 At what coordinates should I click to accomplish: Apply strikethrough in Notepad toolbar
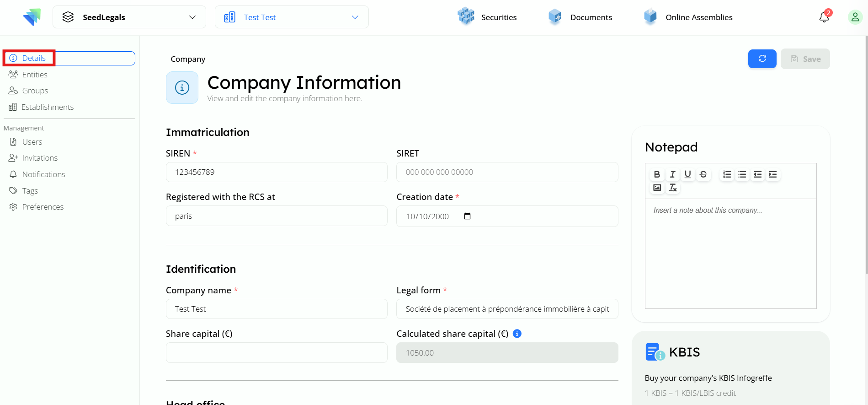(x=703, y=174)
